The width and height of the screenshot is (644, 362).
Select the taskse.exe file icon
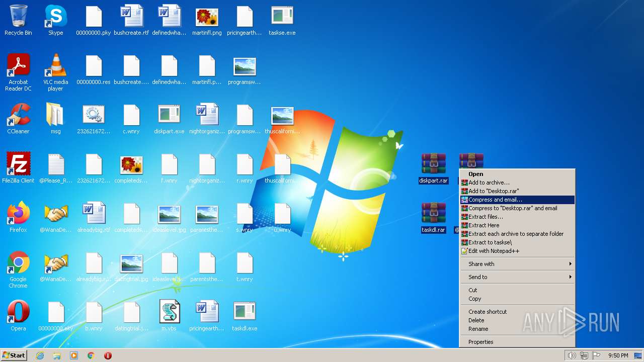coord(282,20)
